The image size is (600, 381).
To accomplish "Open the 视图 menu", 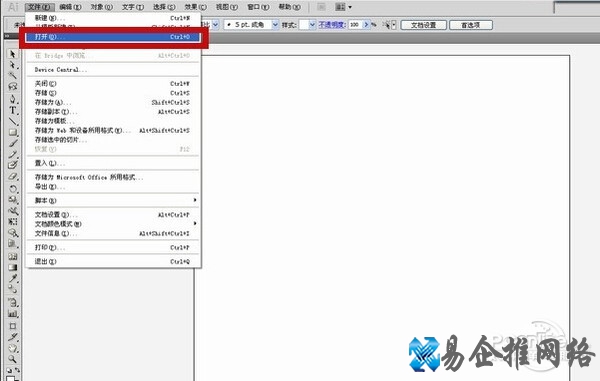I will point(227,7).
